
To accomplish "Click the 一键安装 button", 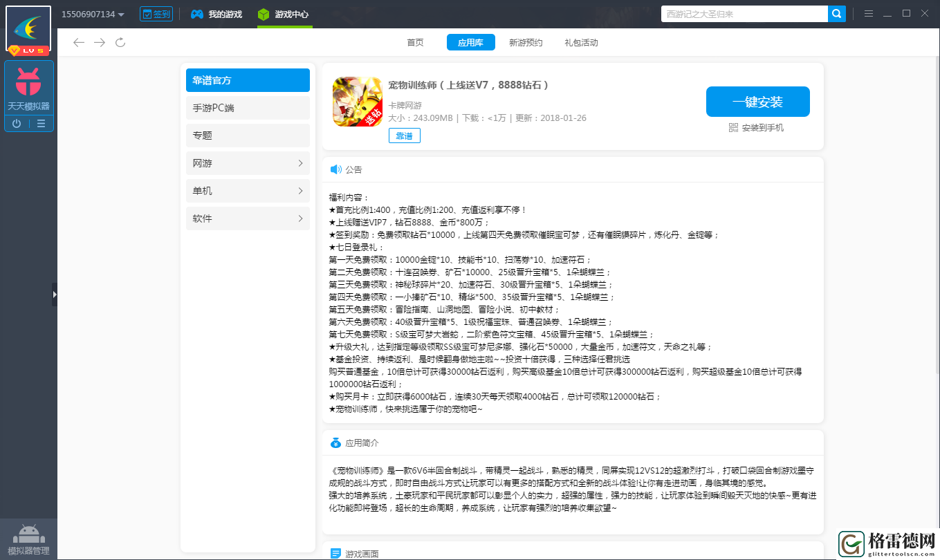I will [757, 102].
